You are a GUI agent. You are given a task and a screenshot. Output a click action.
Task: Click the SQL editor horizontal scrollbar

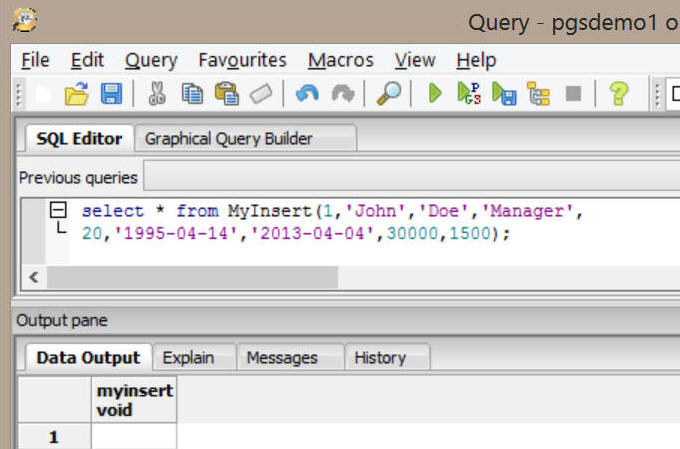190,277
